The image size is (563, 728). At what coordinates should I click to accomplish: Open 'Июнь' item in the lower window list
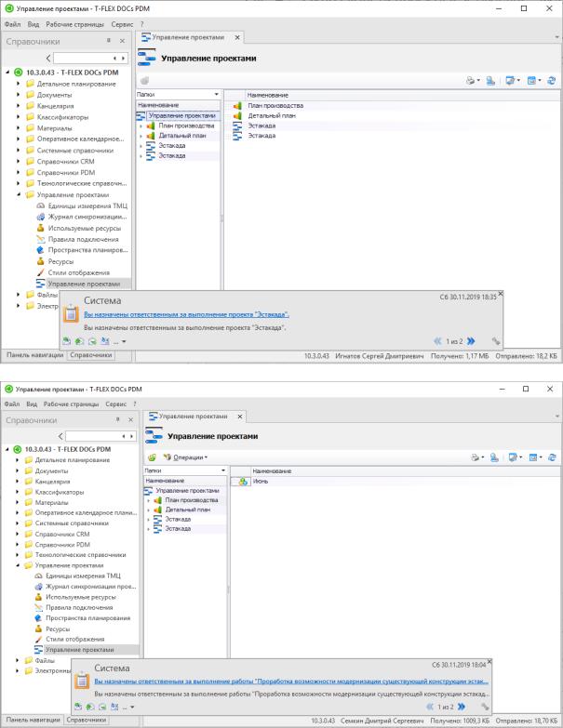point(261,482)
